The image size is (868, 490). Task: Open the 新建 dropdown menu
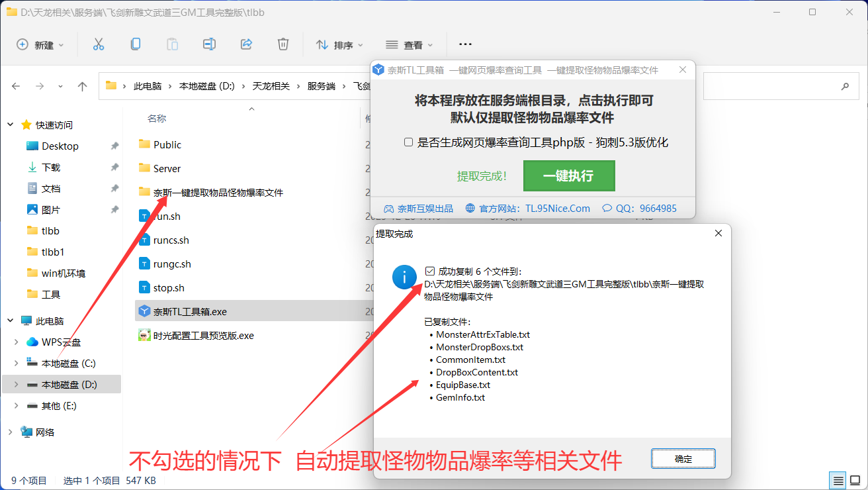(40, 45)
